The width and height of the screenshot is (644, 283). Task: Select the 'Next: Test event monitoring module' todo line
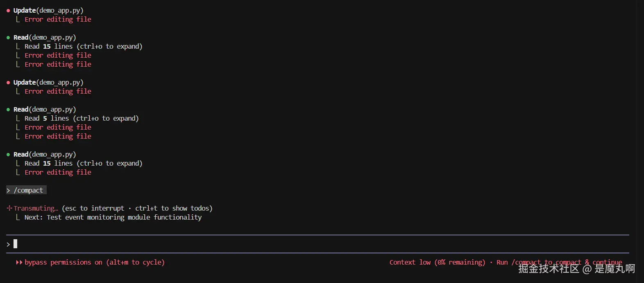pyautogui.click(x=113, y=218)
